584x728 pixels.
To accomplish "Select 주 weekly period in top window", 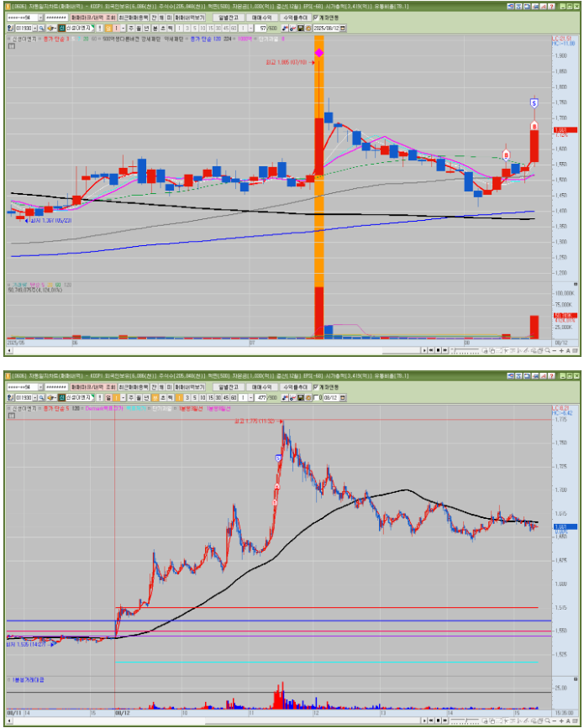I will (130, 29).
